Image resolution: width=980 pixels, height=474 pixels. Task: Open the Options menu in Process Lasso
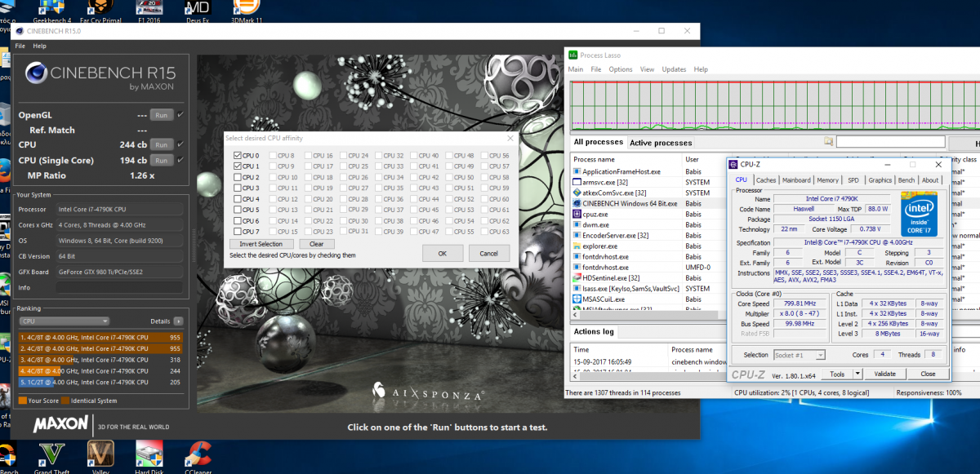[621, 69]
